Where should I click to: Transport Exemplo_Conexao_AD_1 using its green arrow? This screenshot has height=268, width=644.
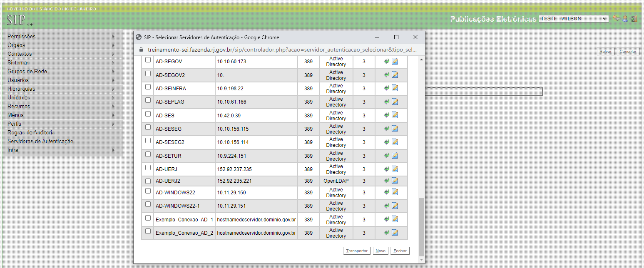coord(387,219)
